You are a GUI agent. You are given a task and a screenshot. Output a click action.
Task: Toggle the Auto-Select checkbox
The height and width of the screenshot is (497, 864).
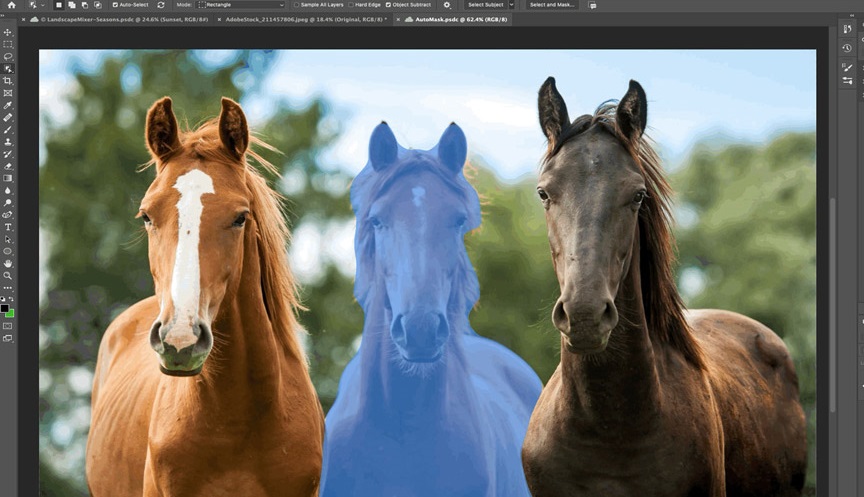coord(115,5)
